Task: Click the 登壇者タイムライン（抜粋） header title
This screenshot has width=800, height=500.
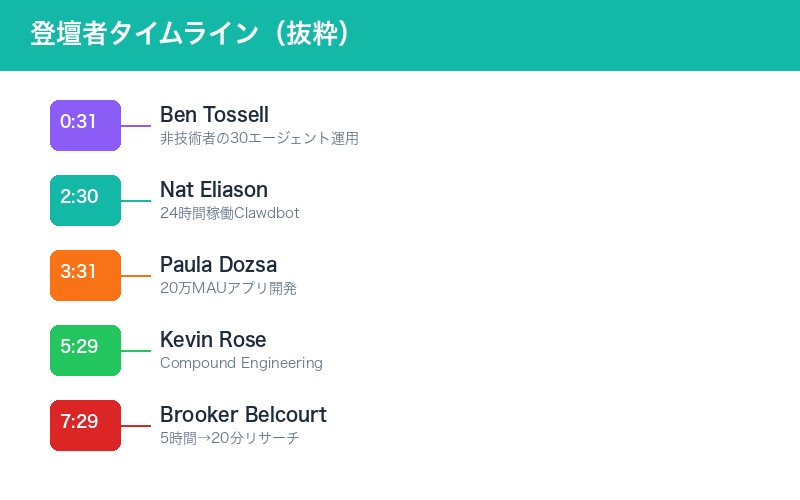Action: pyautogui.click(x=190, y=34)
